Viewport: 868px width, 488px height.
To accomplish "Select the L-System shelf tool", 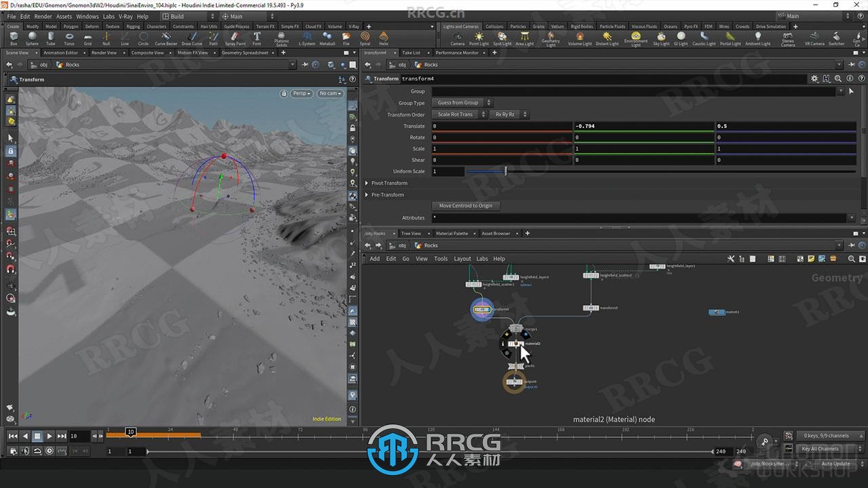I will point(307,39).
